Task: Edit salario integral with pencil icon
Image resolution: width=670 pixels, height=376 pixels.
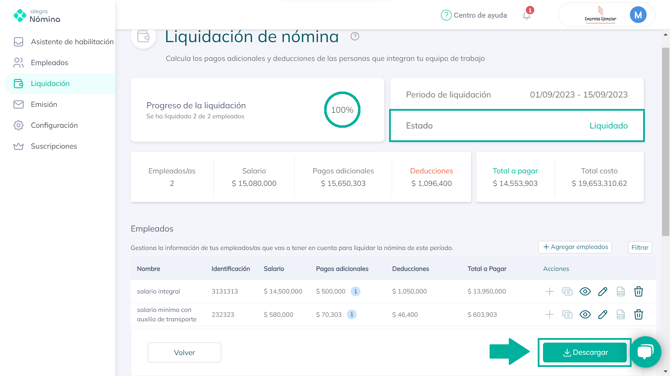Action: coord(602,291)
